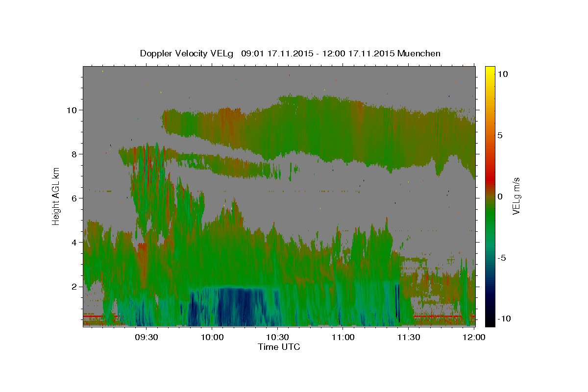Click the 'VELg m/s' colorbar label
Screen dimensions: 588x392
pos(516,196)
